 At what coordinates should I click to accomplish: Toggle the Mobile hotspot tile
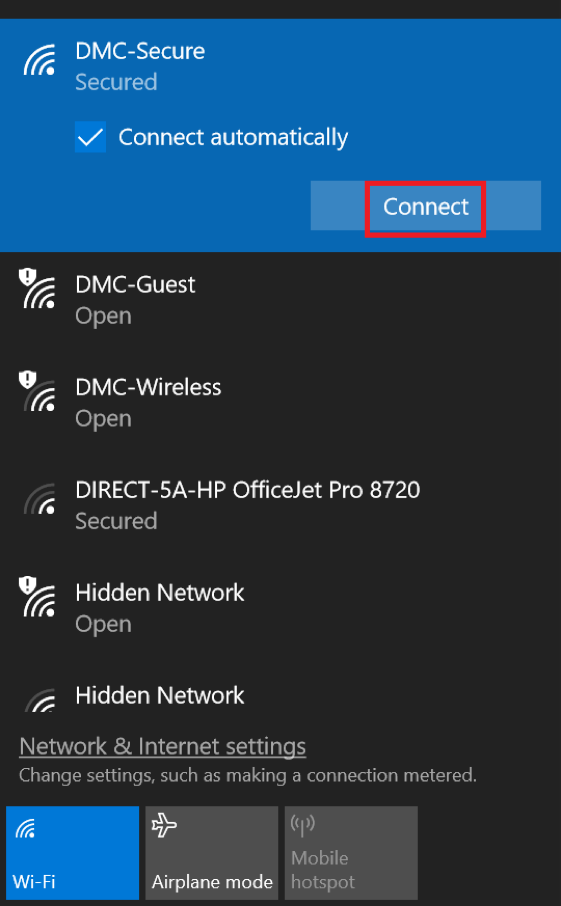click(351, 853)
